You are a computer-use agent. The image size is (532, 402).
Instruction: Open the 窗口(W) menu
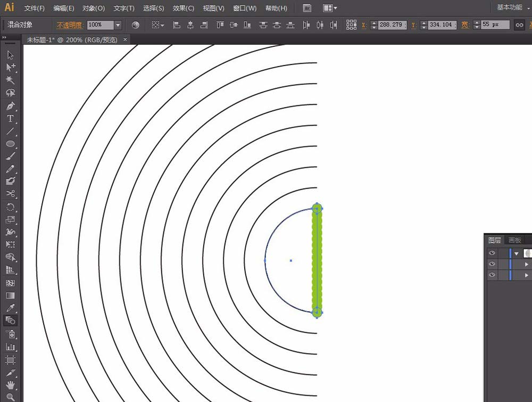[x=245, y=8]
